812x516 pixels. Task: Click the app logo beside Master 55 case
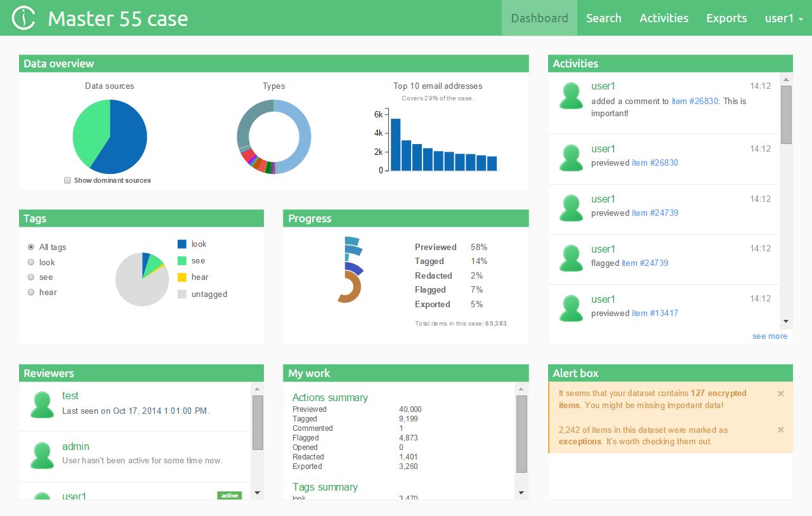[24, 18]
